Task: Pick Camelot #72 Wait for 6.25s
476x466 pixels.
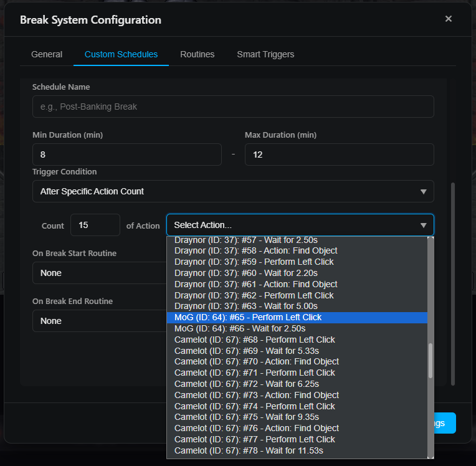Action: click(297, 384)
